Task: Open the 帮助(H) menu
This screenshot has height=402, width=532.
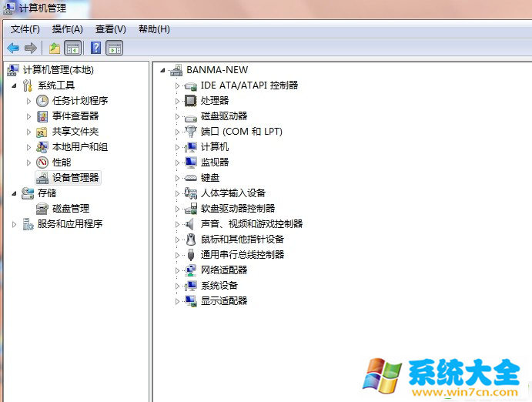Action: (154, 29)
